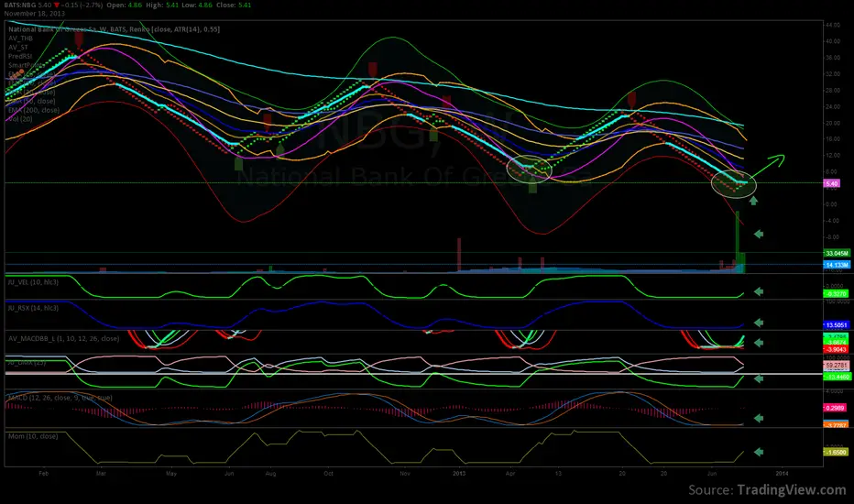Click the red -3.9043 value tag
The height and width of the screenshot is (504, 854).
tap(836, 349)
